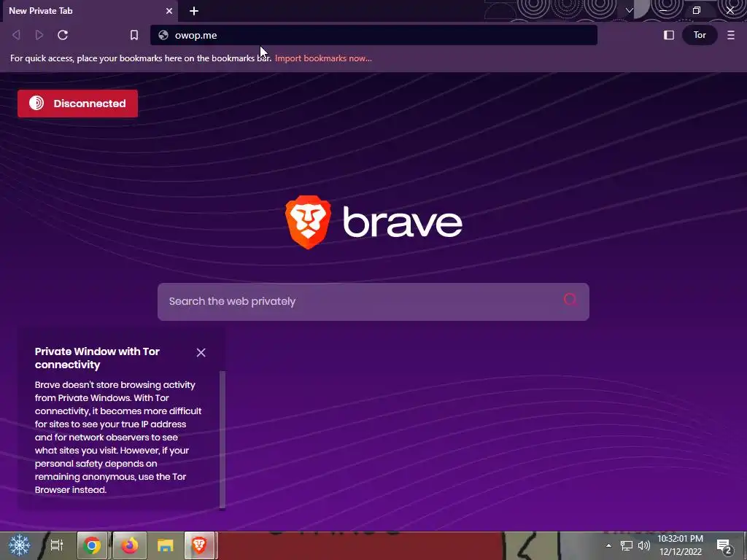The height and width of the screenshot is (560, 747).
Task: Minimize the Brave window
Action: [664, 10]
